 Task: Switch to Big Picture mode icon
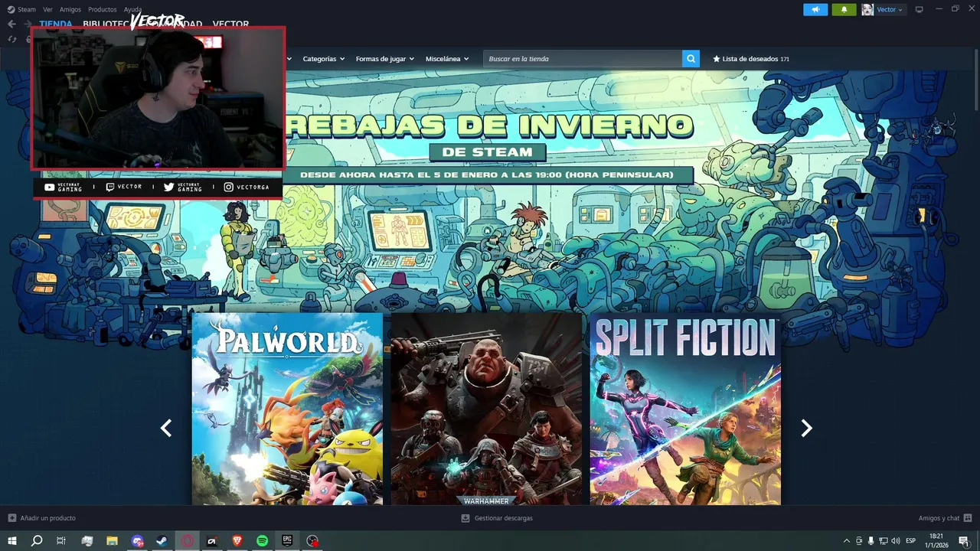920,9
